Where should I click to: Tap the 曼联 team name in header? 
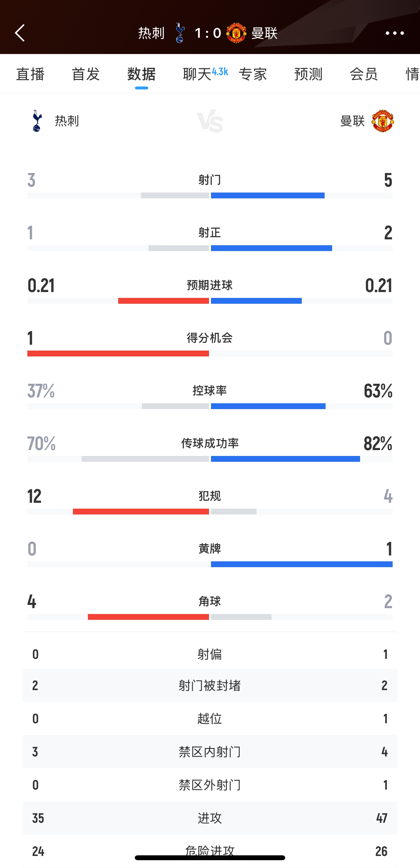(264, 33)
